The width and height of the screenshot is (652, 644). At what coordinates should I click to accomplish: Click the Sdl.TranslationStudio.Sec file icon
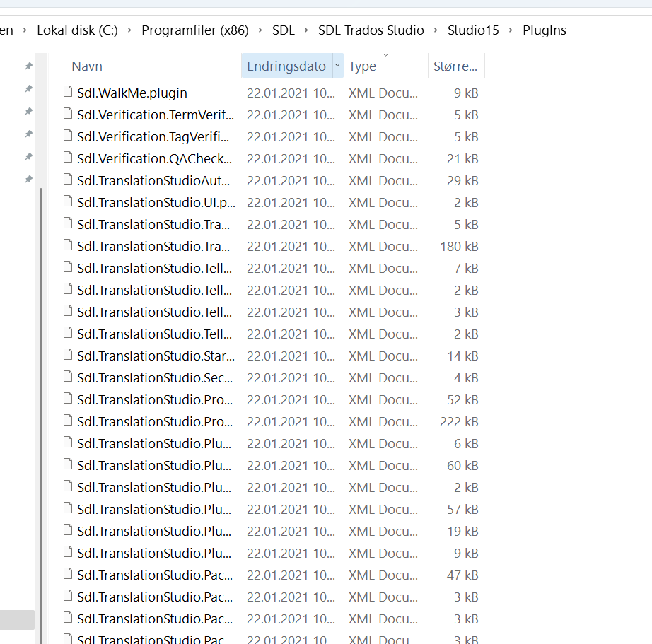click(68, 377)
